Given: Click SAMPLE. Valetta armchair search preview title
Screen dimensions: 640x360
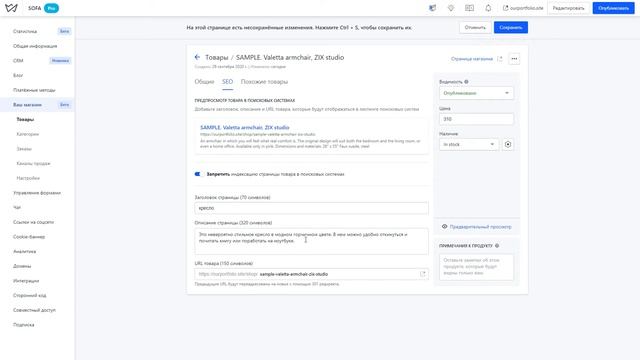Looking at the screenshot, I should [244, 127].
